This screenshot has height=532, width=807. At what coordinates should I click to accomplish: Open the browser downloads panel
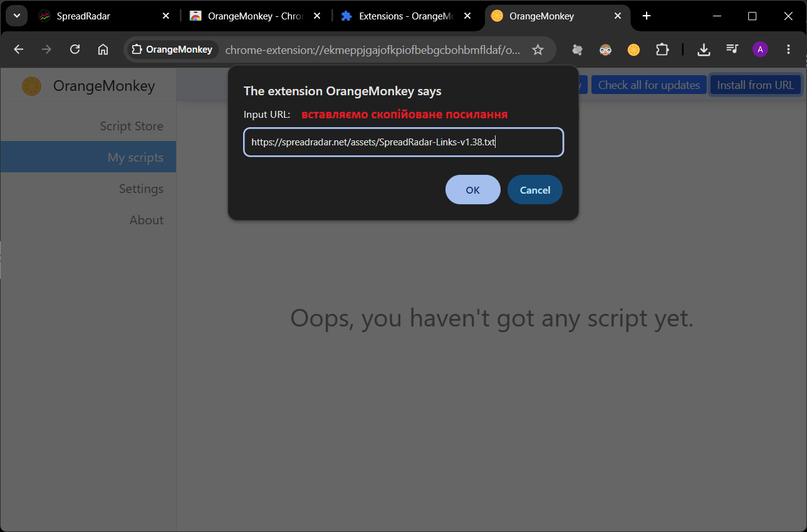704,50
